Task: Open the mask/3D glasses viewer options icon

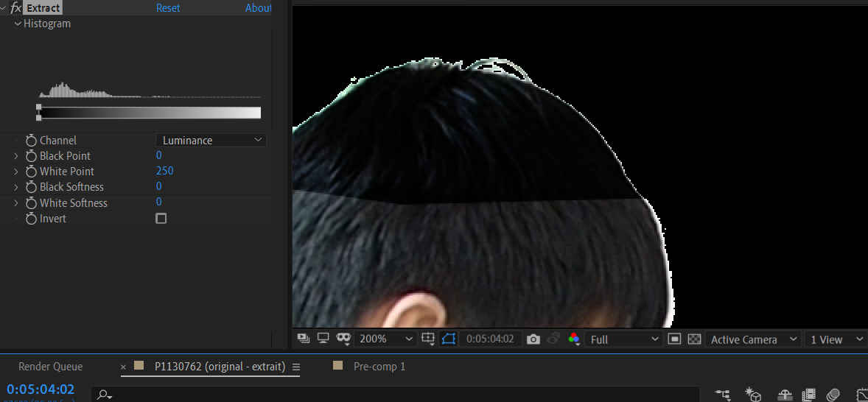Action: [x=343, y=339]
